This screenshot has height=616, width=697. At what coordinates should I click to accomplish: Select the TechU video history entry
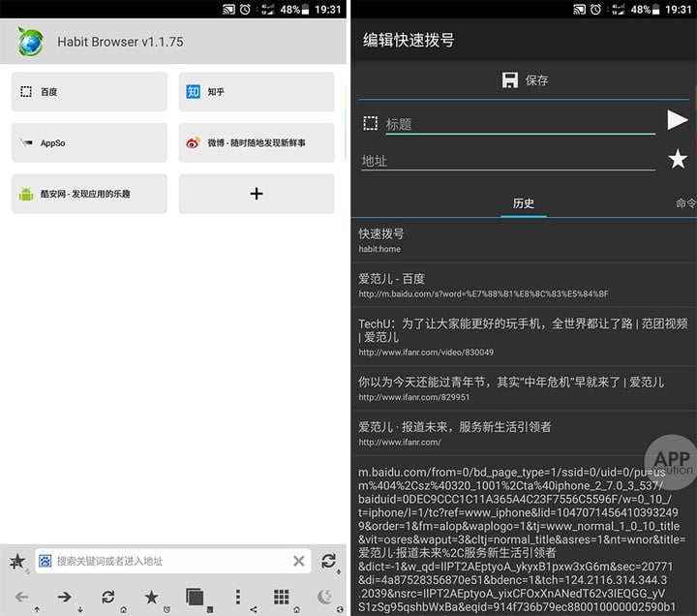[524, 336]
